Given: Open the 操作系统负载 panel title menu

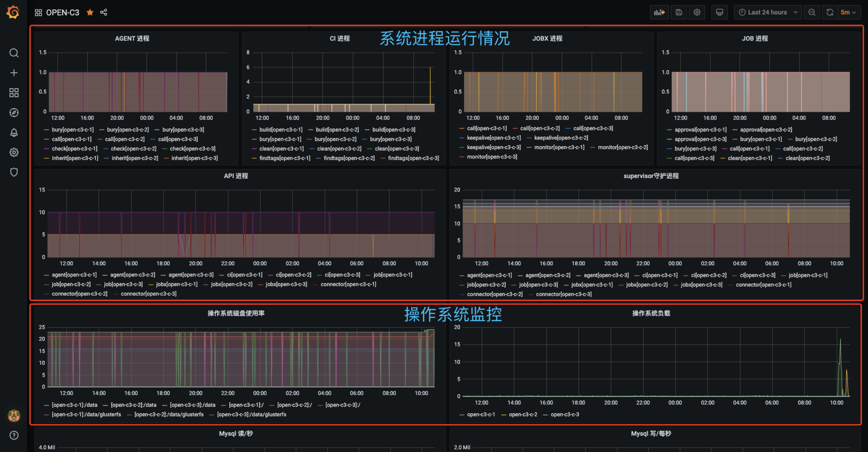Looking at the screenshot, I should pos(651,313).
